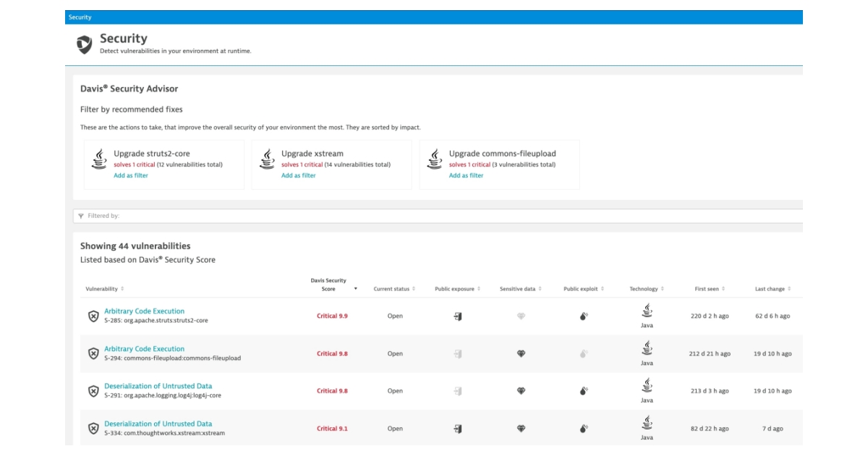Click public exposure icon in S-294 row

click(458, 354)
